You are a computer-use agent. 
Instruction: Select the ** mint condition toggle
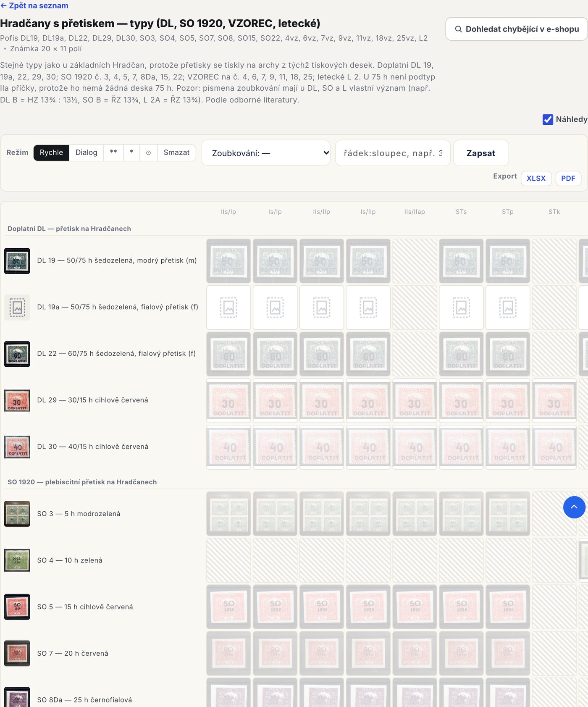113,152
